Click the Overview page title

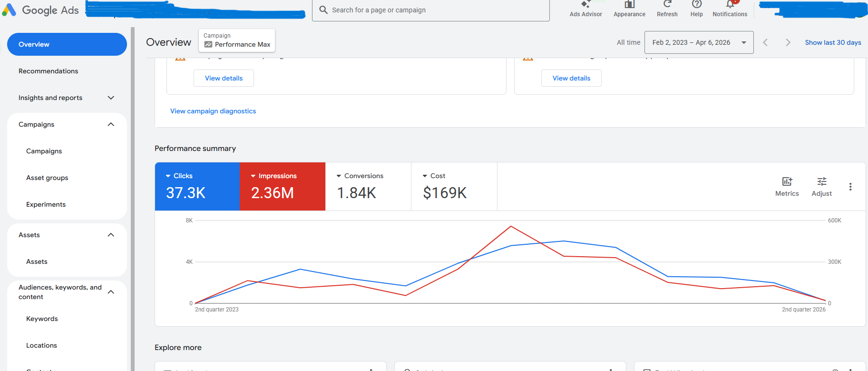tap(169, 42)
